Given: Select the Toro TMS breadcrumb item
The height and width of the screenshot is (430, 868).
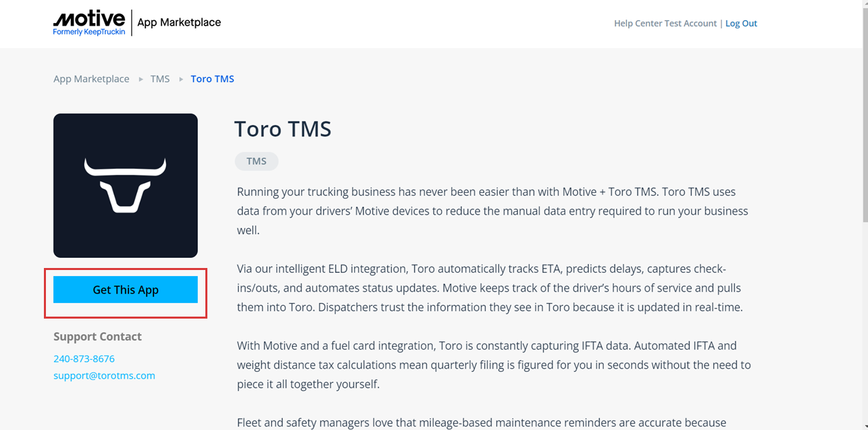Looking at the screenshot, I should (x=212, y=79).
